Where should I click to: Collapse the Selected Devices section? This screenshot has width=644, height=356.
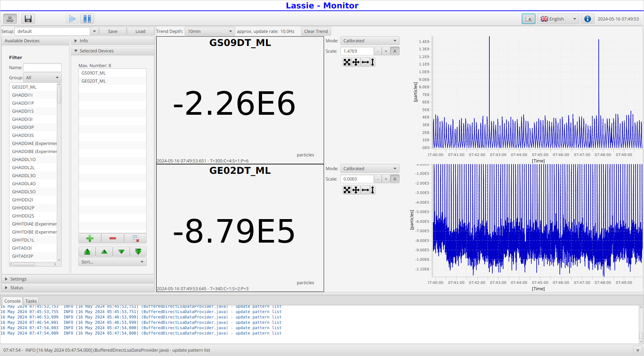pyautogui.click(x=112, y=51)
